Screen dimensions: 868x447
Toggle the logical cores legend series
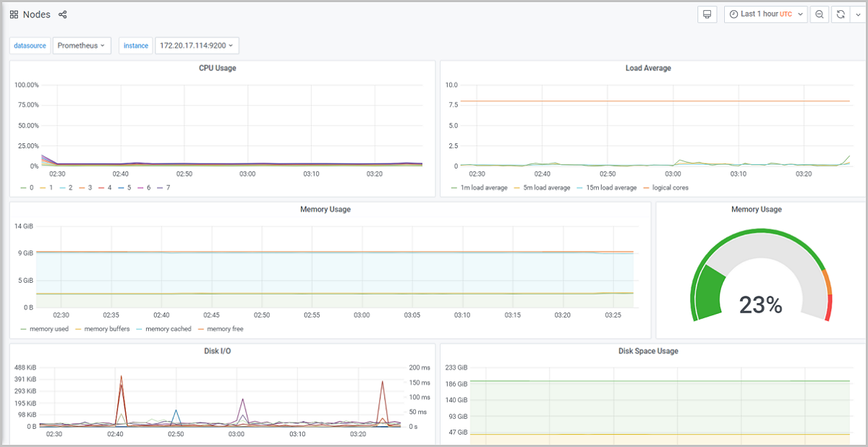tap(670, 187)
